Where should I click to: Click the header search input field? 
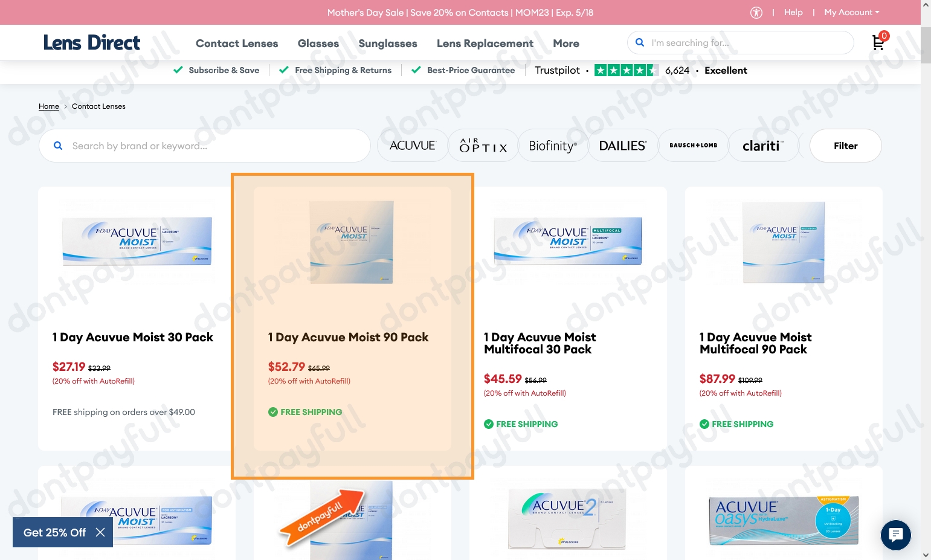pos(741,43)
